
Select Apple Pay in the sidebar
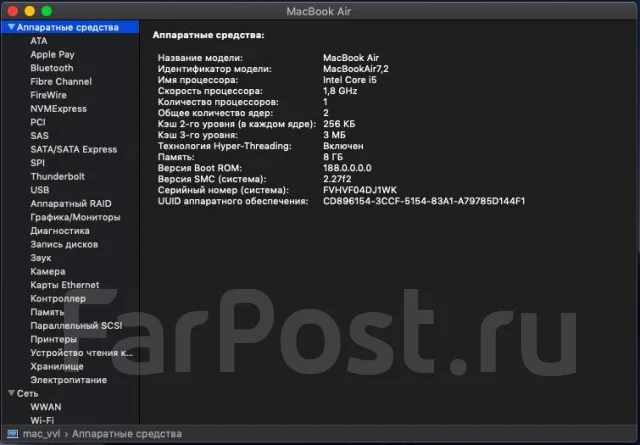(52, 54)
